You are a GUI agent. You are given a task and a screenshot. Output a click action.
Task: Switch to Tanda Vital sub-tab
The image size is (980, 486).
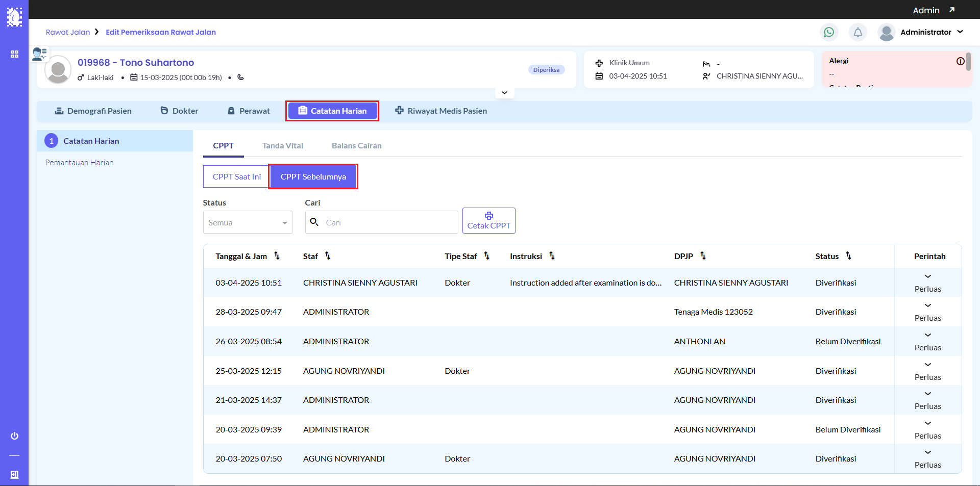(x=283, y=146)
